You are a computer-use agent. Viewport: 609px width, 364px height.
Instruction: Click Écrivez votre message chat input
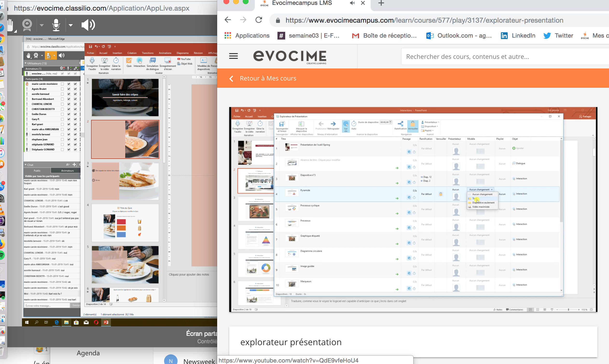coord(47,305)
